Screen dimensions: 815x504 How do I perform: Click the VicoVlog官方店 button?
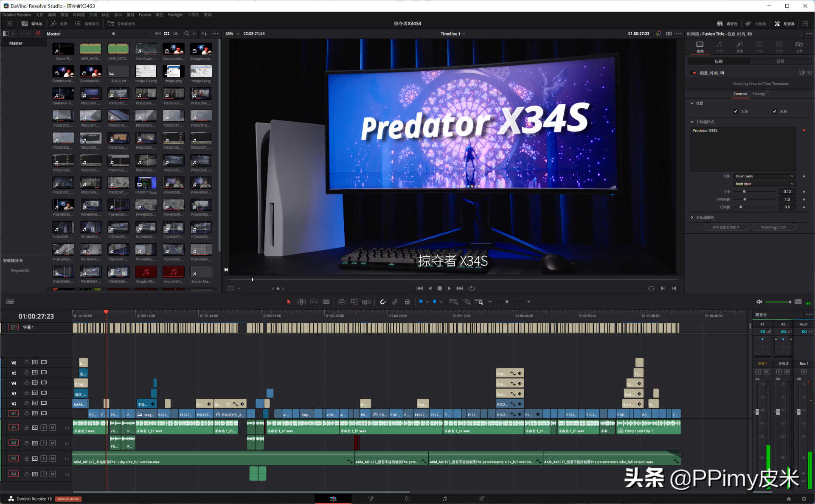pyautogui.click(x=773, y=227)
